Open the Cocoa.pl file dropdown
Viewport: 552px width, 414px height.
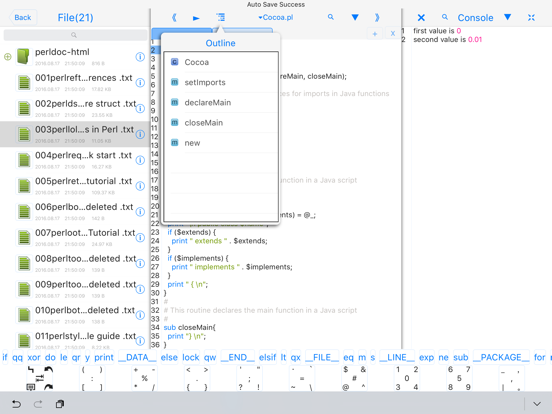[275, 18]
